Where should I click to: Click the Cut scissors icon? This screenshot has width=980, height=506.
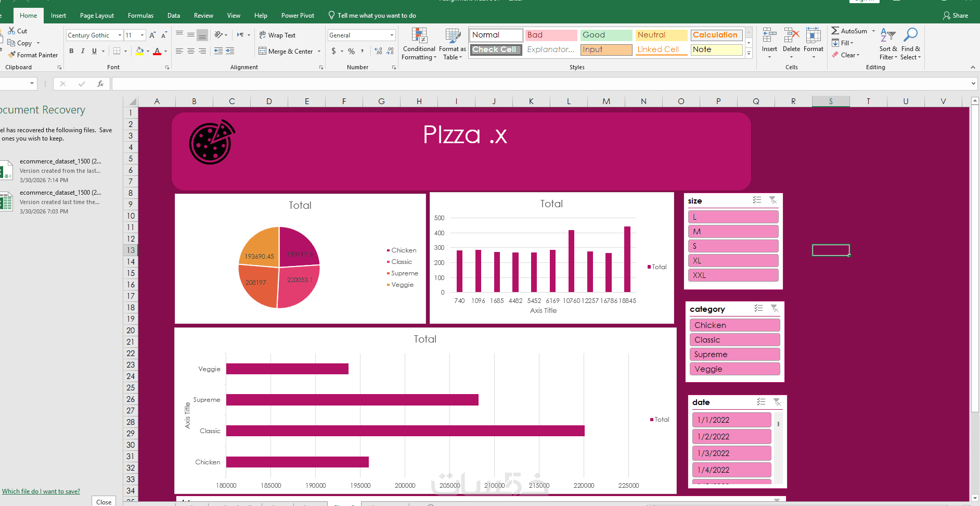coord(11,31)
